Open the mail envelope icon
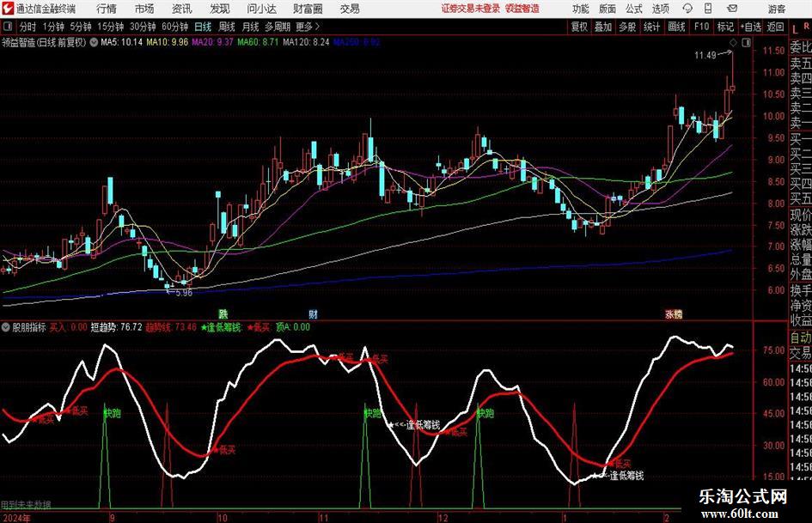The image size is (812, 523). coord(732,9)
